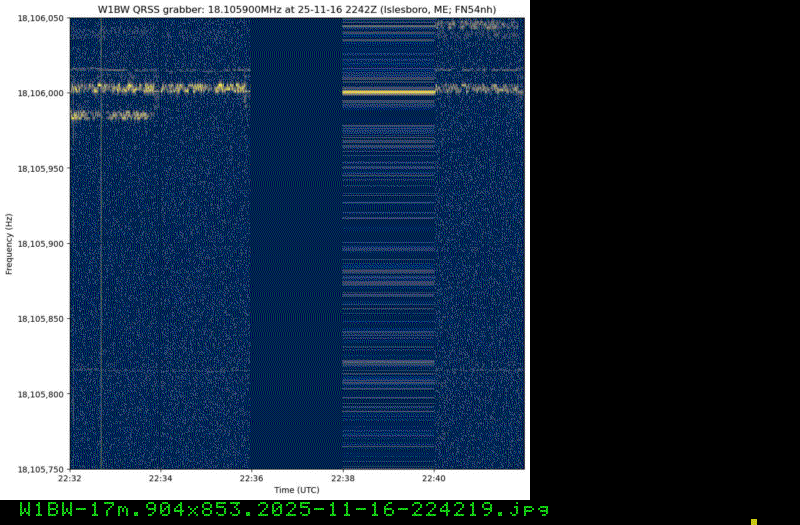800x525 pixels.
Task: Click the 22:32 time axis tick label
Action: 70,479
